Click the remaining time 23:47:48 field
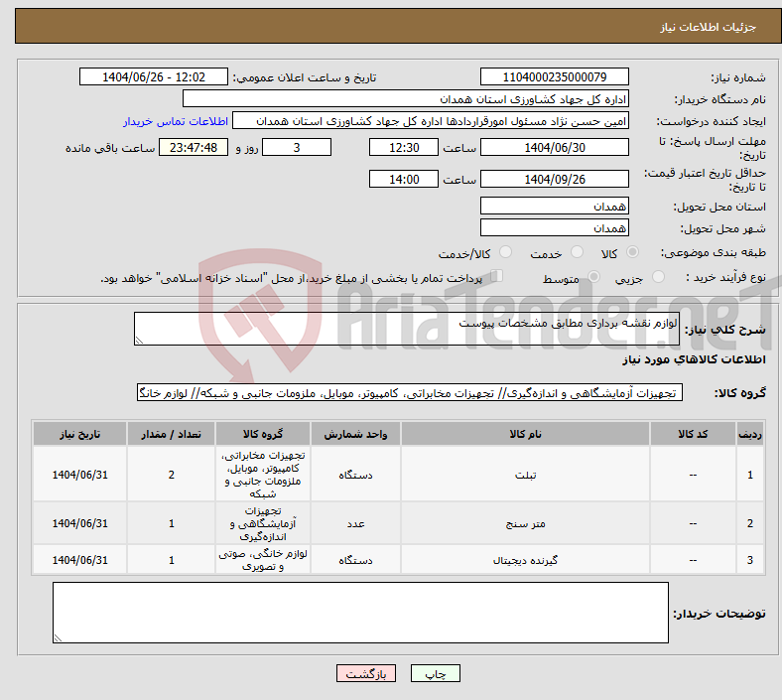The height and width of the screenshot is (700, 782). click(x=194, y=147)
